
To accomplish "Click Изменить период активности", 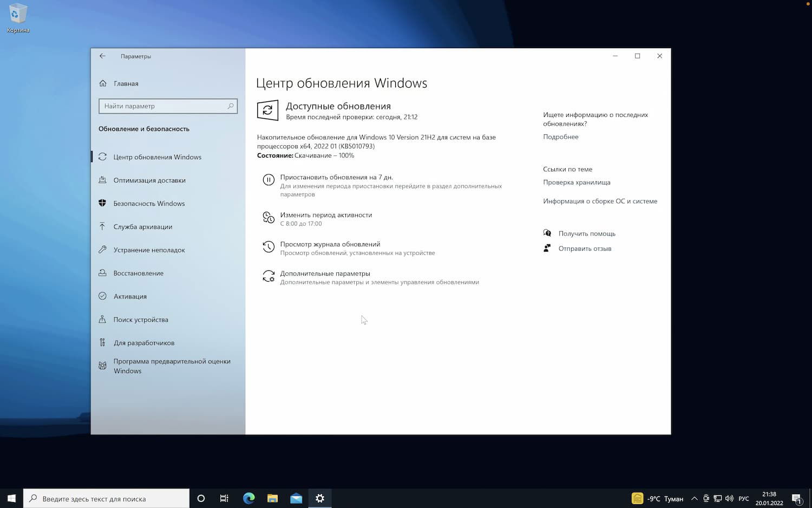I will (326, 215).
